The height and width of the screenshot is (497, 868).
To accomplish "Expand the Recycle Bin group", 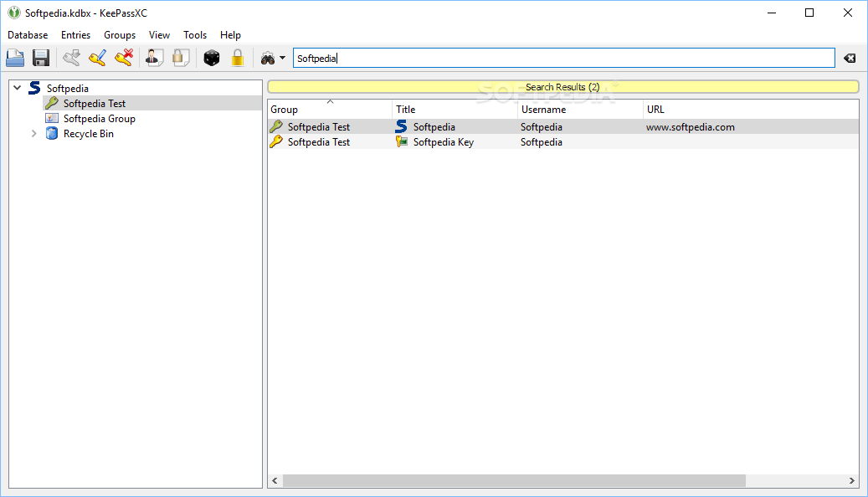I will 33,133.
